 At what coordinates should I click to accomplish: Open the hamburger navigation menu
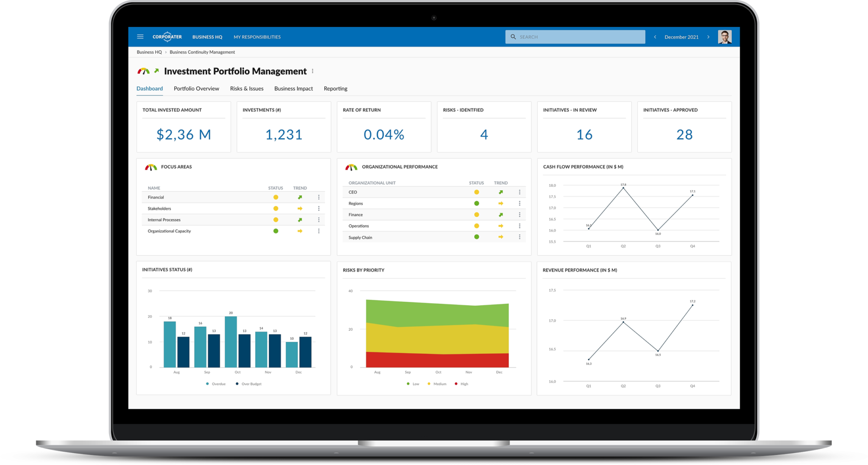140,37
